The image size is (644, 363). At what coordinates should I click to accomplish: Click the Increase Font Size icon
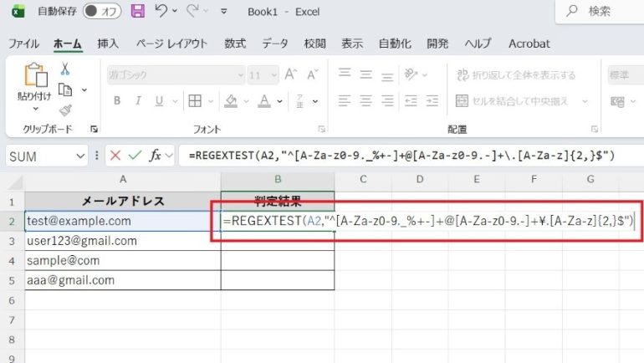291,74
